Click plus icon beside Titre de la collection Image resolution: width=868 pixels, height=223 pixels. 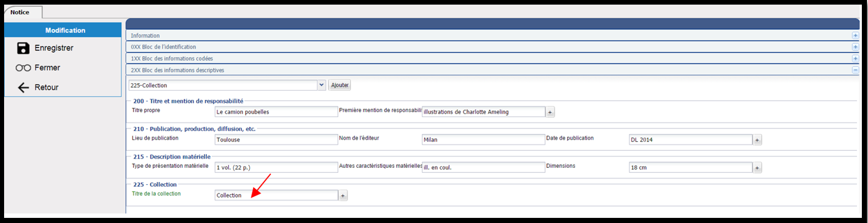(343, 195)
